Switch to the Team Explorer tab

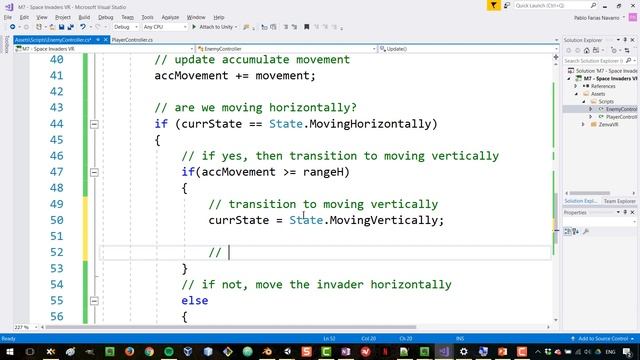coord(619,201)
